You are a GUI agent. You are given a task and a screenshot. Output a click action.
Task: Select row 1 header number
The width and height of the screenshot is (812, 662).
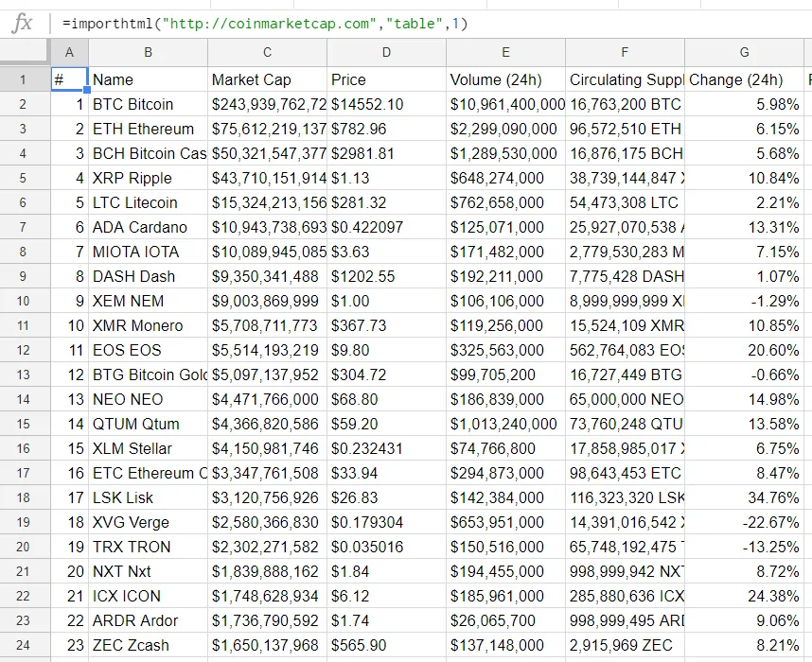pos(25,79)
